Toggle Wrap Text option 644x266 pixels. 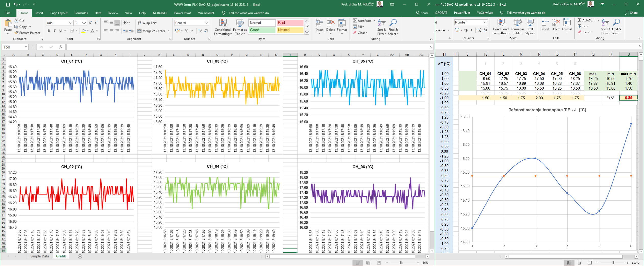point(147,23)
